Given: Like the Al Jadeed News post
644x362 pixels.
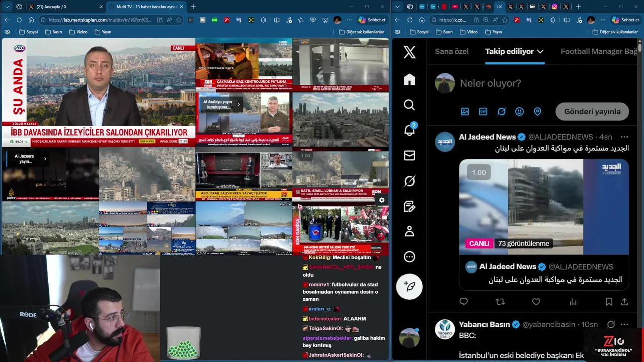Looking at the screenshot, I should coord(536,302).
